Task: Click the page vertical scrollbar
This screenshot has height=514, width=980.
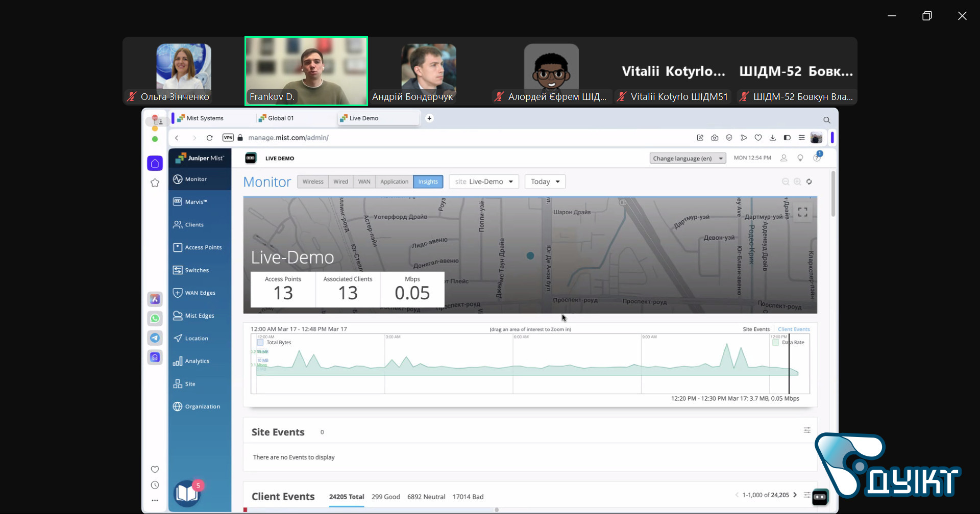Action: pos(833,194)
